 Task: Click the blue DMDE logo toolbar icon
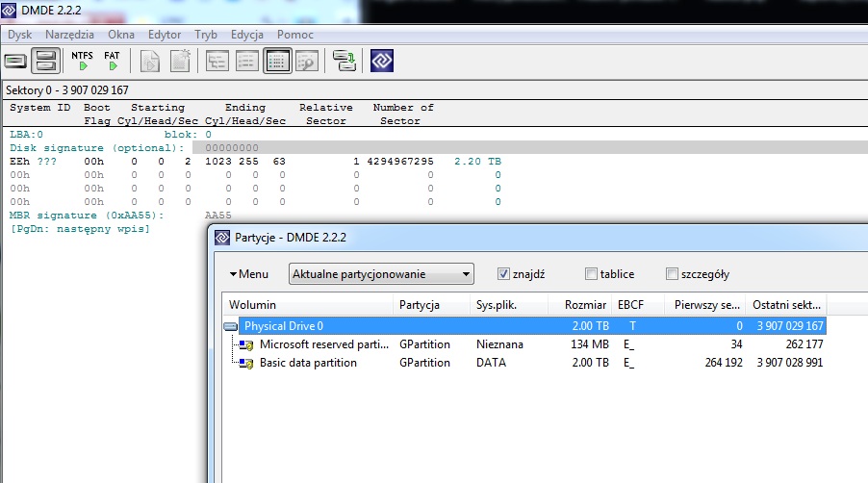pos(382,61)
